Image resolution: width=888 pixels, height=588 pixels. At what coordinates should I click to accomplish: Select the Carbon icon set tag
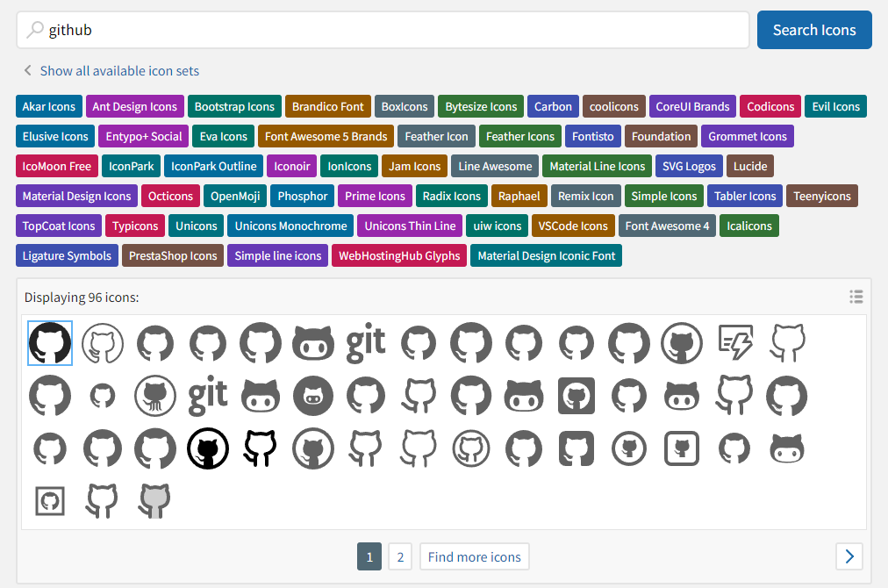(554, 106)
